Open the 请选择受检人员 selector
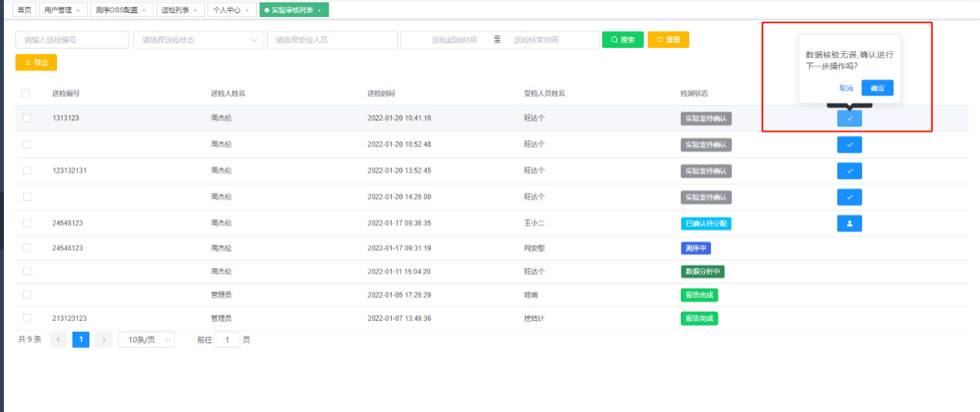980x412 pixels. coord(332,40)
